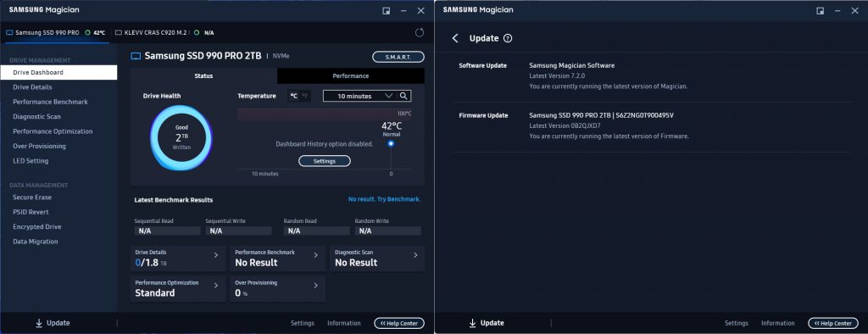Click the monitor icon beside Samsung SSD 990 PRO 2TB heading
The width and height of the screenshot is (868, 334).
[x=136, y=56]
